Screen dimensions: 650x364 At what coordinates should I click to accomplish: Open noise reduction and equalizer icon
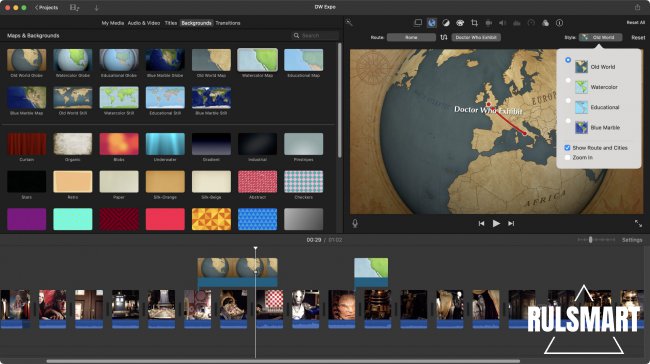(517, 23)
